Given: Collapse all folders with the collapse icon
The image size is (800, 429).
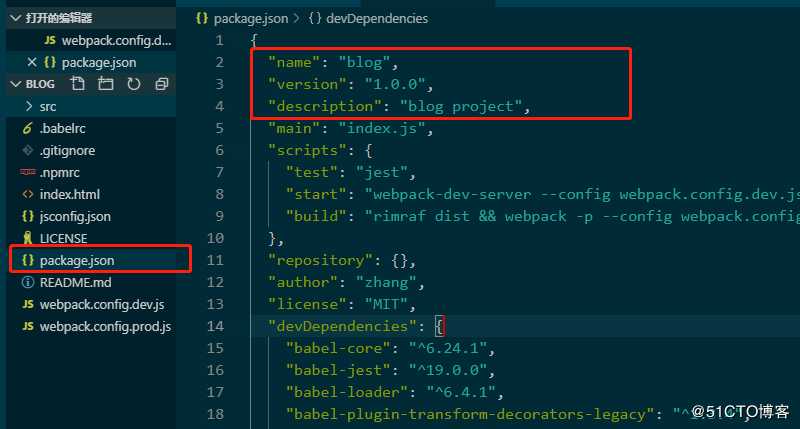Looking at the screenshot, I should click(x=162, y=84).
